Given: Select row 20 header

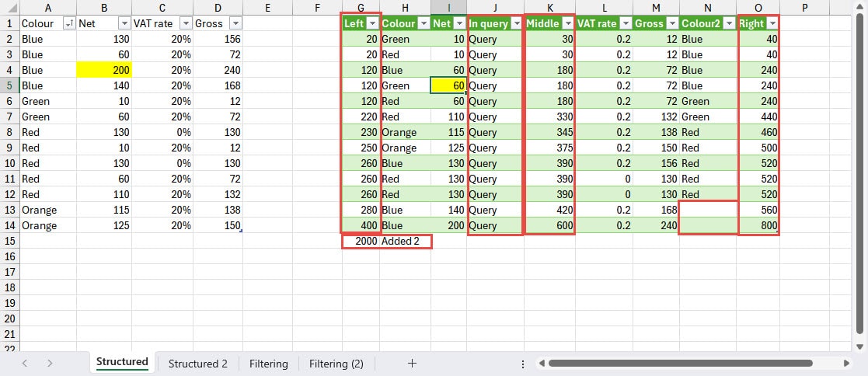Looking at the screenshot, I should (x=10, y=319).
